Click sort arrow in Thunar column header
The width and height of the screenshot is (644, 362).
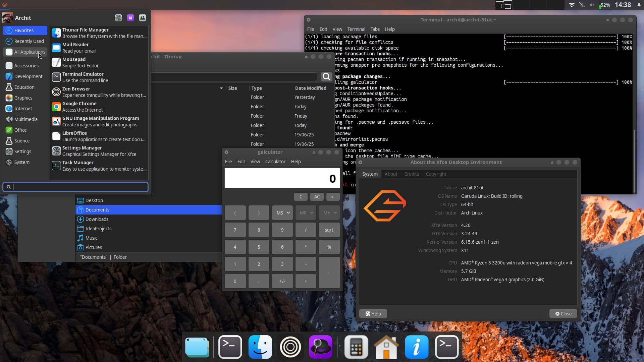pos(221,88)
